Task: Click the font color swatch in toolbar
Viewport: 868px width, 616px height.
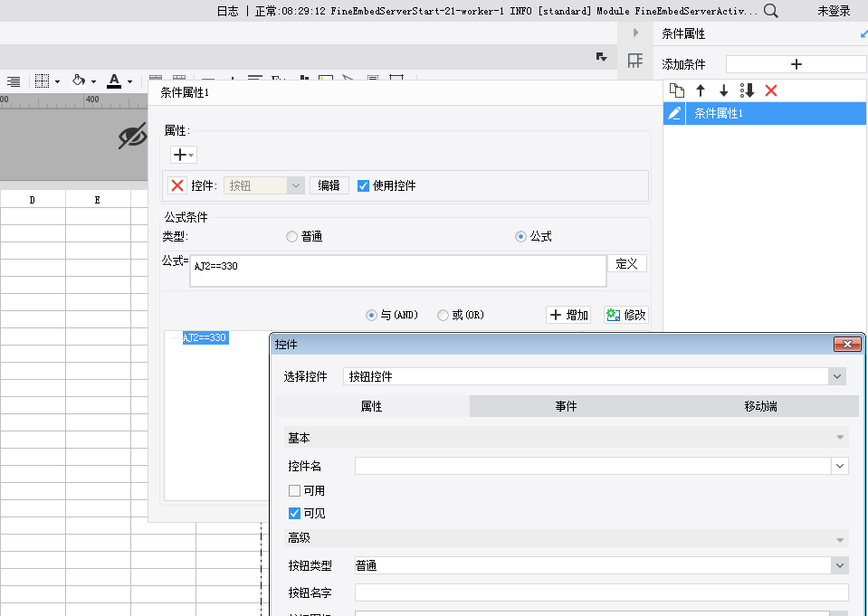Action: coord(114,81)
